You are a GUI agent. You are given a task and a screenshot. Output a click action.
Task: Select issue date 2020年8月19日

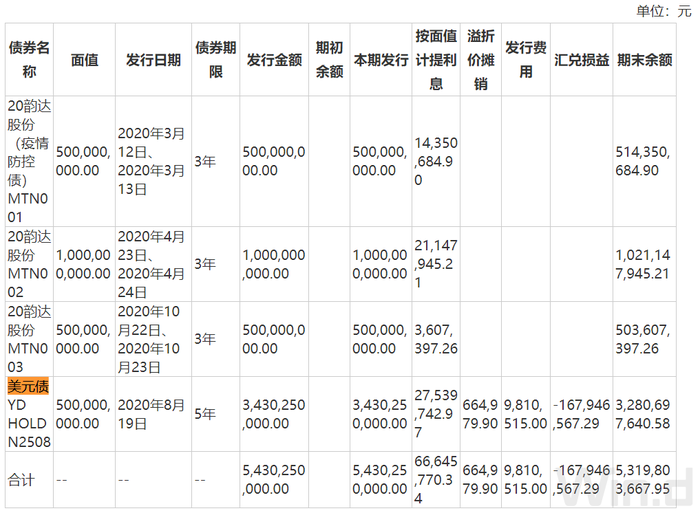tap(151, 414)
